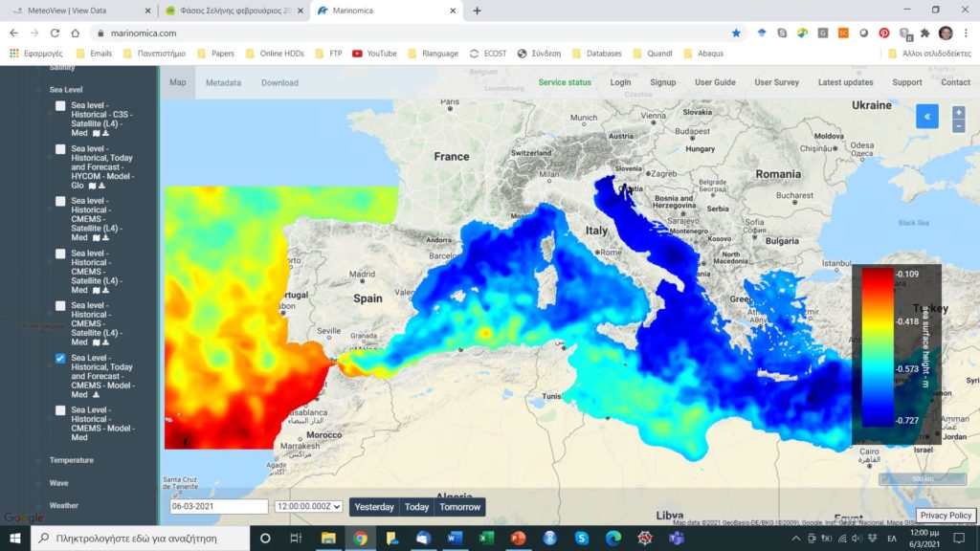Click the Chrome profile avatar
The height and width of the screenshot is (551, 980).
pyautogui.click(x=946, y=33)
